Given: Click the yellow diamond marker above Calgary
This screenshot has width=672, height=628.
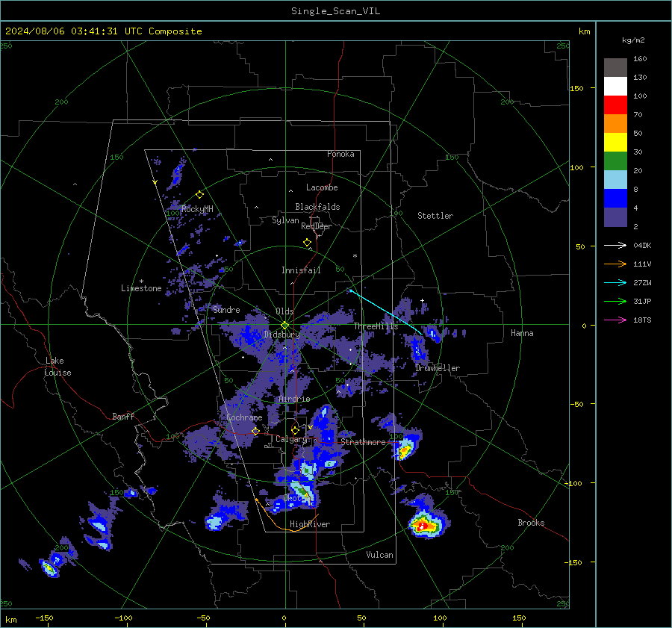Looking at the screenshot, I should pyautogui.click(x=295, y=430).
